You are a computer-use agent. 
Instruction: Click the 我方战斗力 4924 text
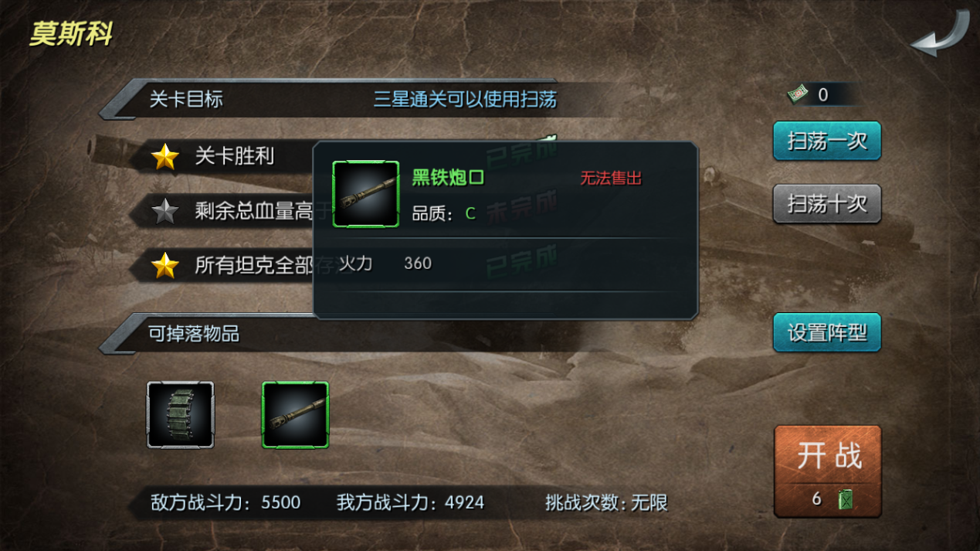[x=410, y=503]
